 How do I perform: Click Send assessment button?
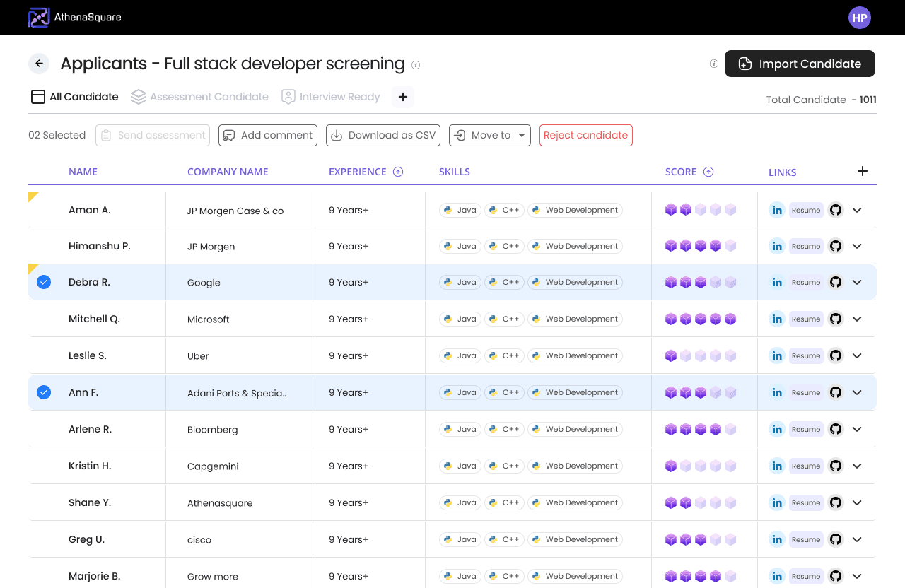pyautogui.click(x=153, y=135)
